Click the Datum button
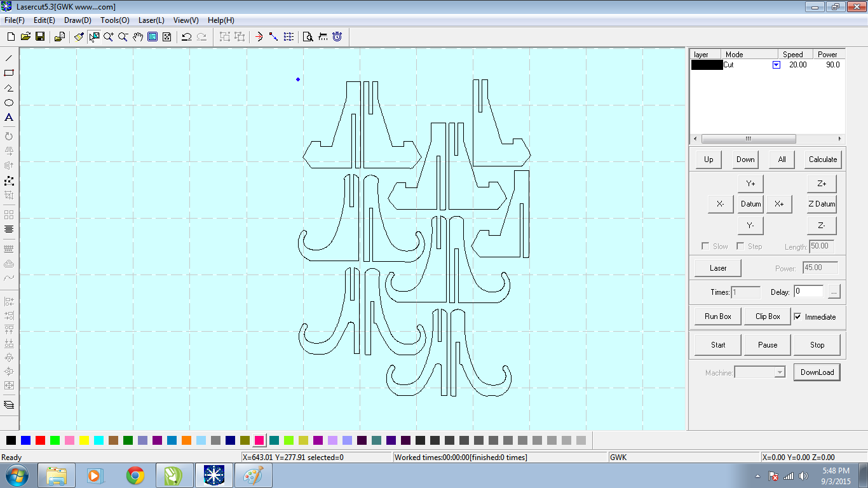This screenshot has height=488, width=868. tap(750, 204)
